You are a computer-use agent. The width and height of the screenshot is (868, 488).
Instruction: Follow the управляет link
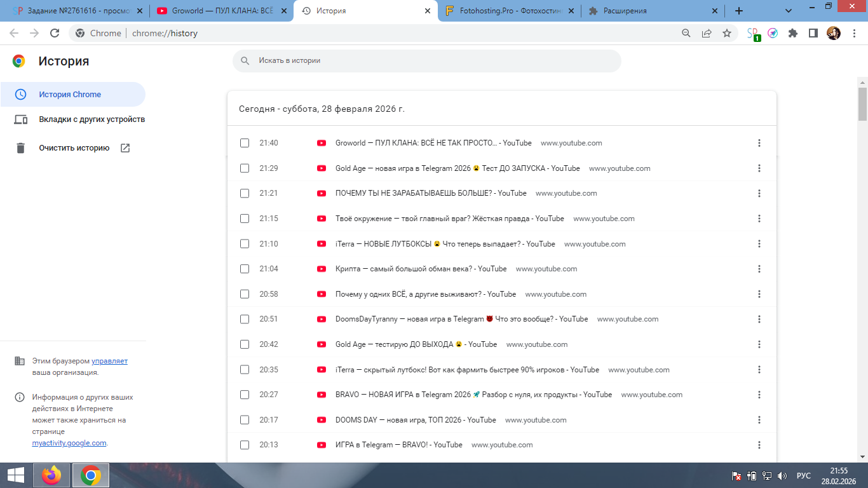[x=109, y=361]
